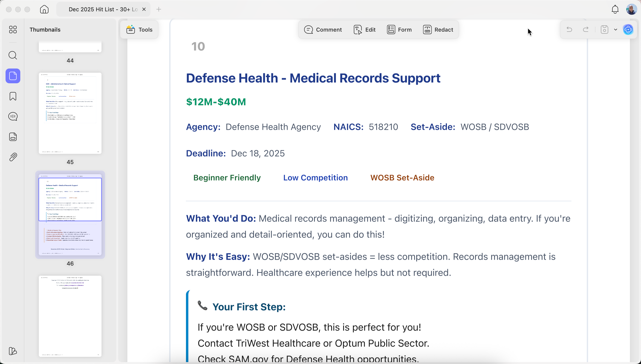Open the comments list panel icon
Screen dimensions: 641x364
[x=13, y=116]
